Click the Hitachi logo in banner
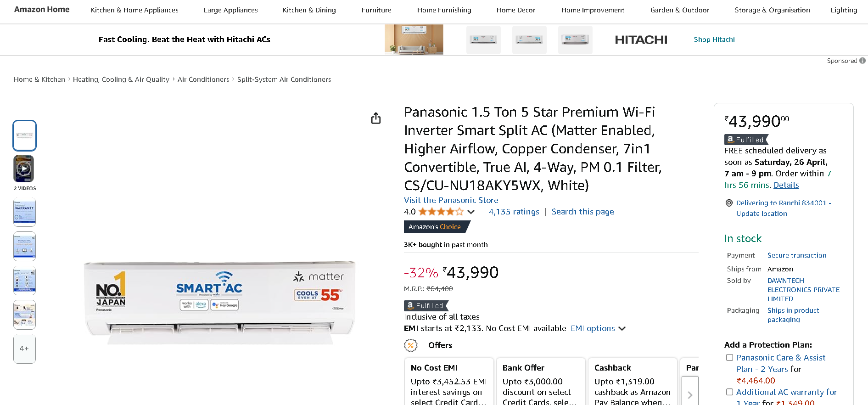This screenshot has width=868, height=405. click(x=641, y=40)
